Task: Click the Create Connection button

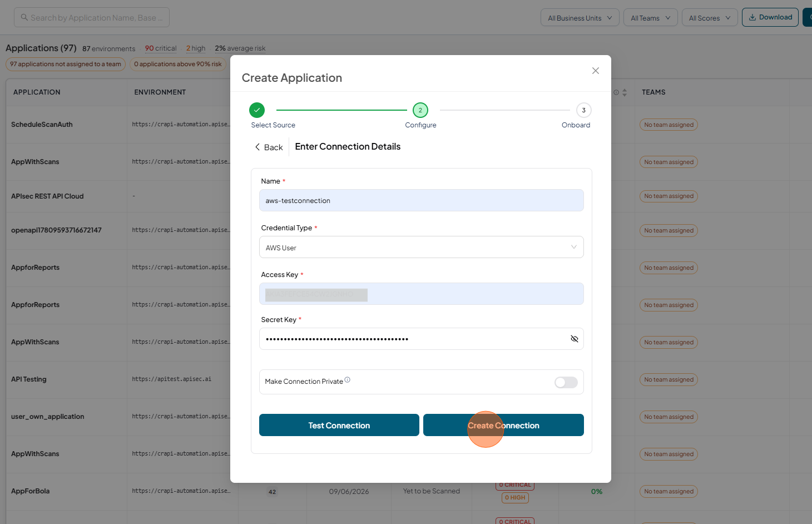Action: pos(503,425)
